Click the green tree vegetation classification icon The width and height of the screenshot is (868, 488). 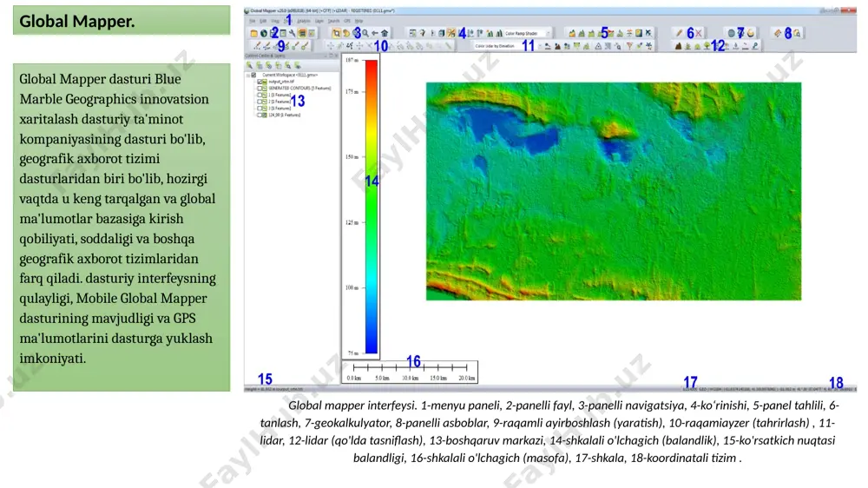[707, 46]
